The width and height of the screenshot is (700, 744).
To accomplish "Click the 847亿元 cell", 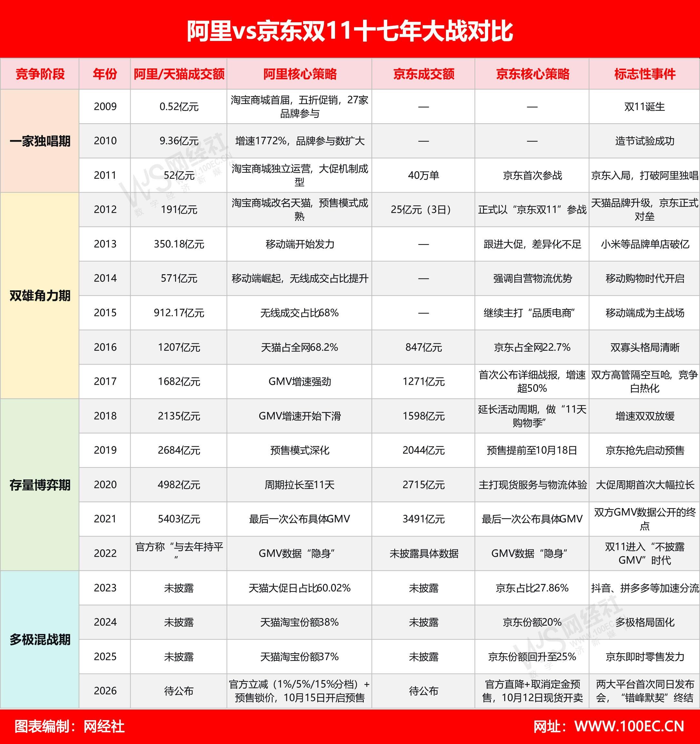I will pos(423,347).
